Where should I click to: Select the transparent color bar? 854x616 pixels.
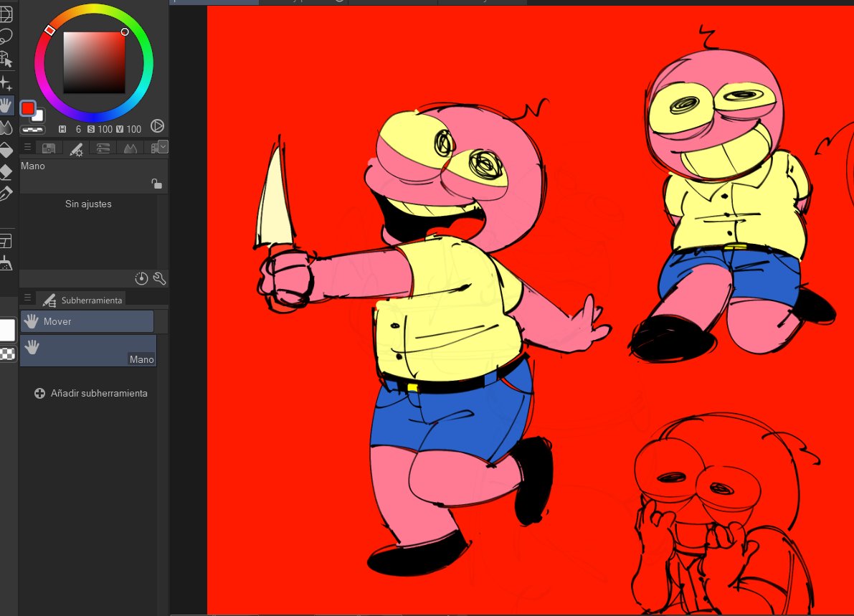tap(33, 130)
